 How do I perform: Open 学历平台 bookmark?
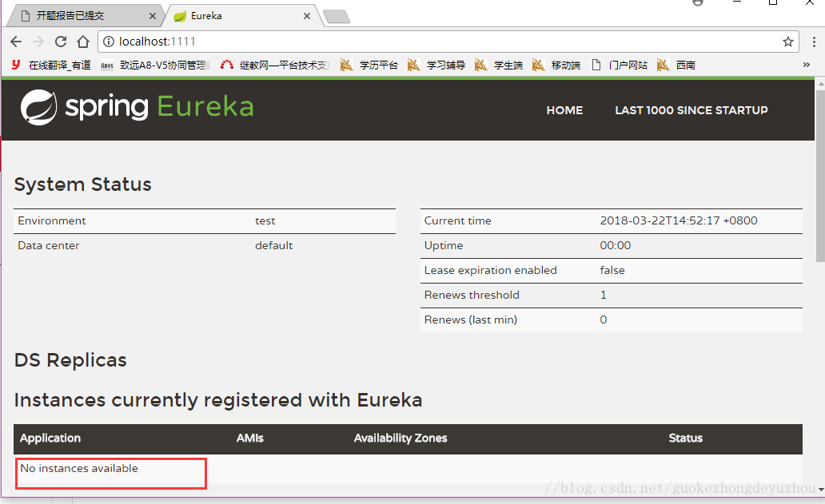tap(369, 65)
